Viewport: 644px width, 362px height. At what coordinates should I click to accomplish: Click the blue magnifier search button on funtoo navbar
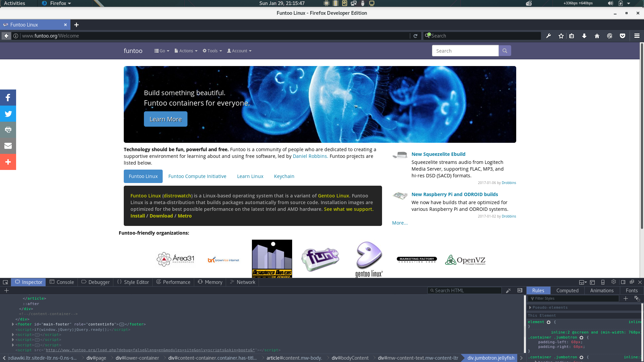point(505,51)
